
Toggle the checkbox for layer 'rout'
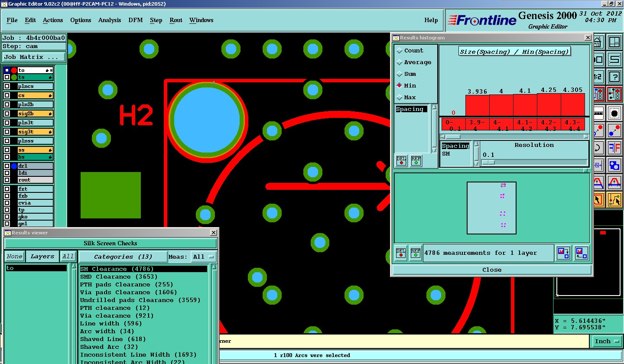click(6, 180)
